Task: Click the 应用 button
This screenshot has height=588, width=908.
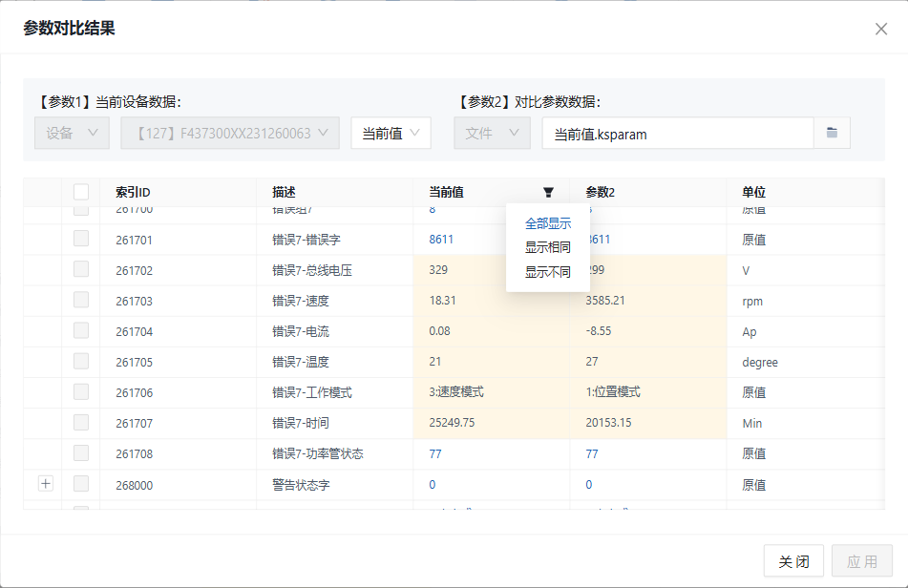Action: pos(861,560)
